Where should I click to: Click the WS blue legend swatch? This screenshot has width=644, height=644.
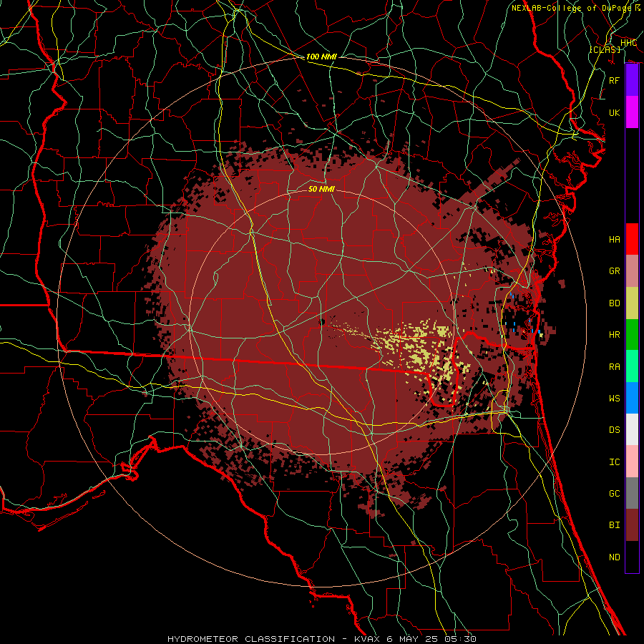click(x=632, y=398)
